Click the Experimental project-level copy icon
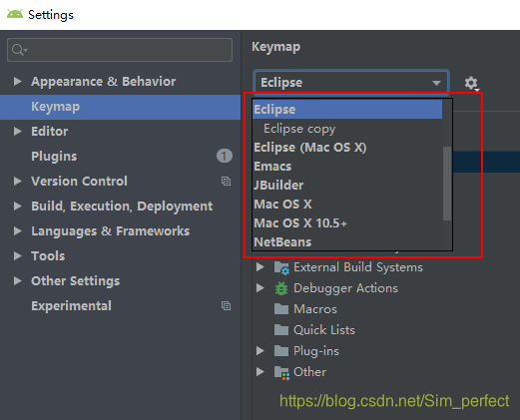The image size is (520, 420). click(x=227, y=306)
